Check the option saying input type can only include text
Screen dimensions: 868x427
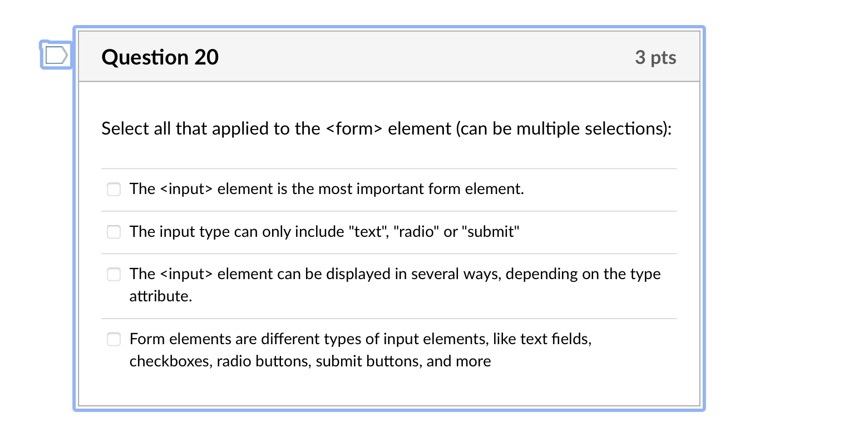coord(114,232)
